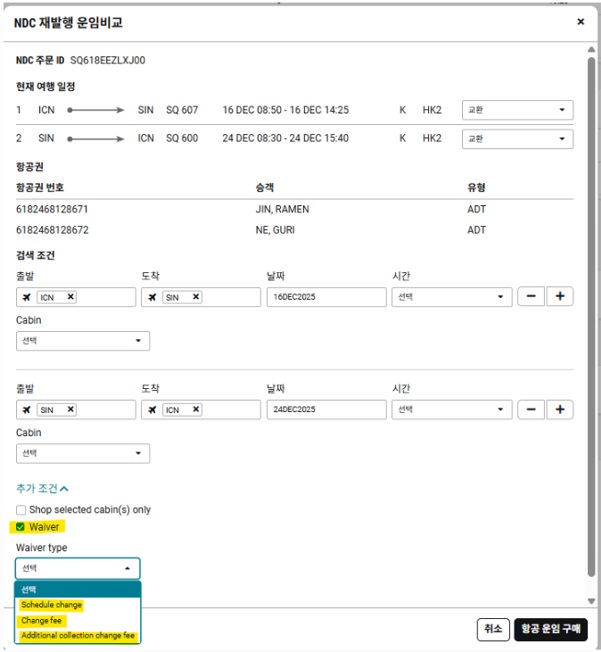Click passenger name JIN, RAMEN
601x652 pixels.
(282, 209)
